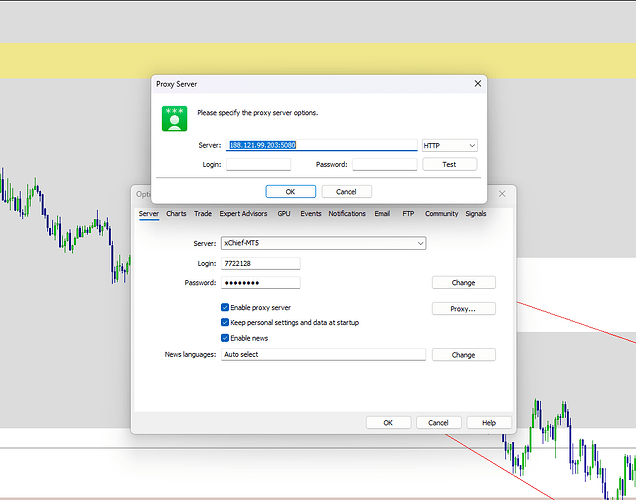
Task: Open the FTP tab
Action: pos(408,214)
